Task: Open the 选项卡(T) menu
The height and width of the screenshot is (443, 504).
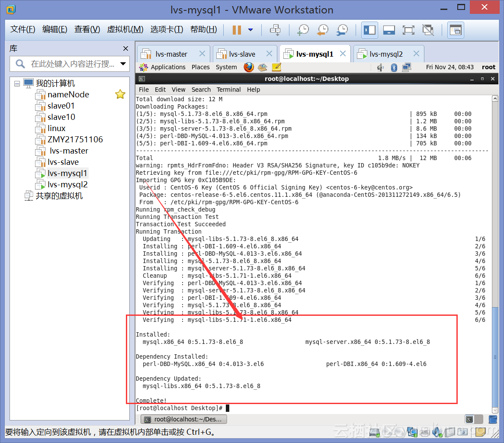Action: 167,29
